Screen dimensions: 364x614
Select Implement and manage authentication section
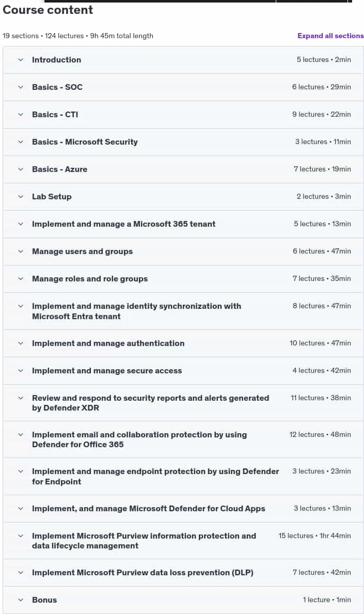click(x=183, y=343)
